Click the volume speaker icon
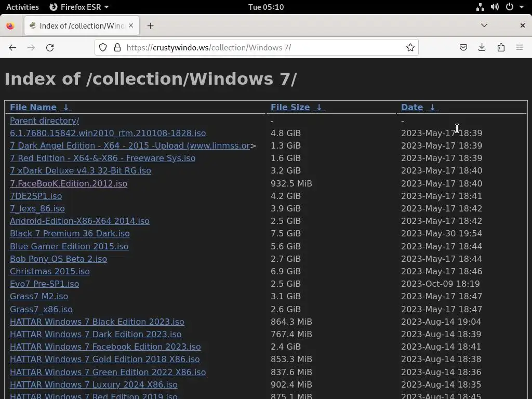This screenshot has width=532, height=399. point(495,7)
